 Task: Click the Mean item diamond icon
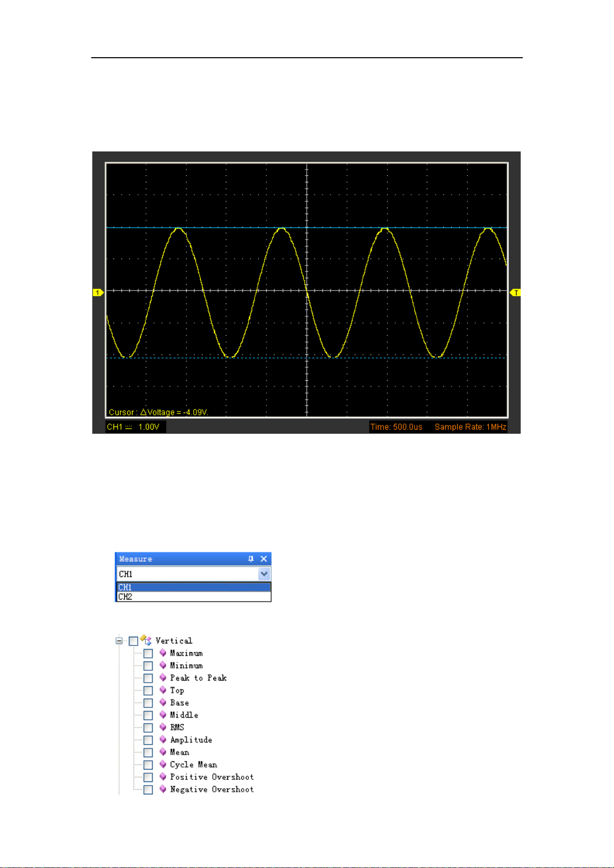click(163, 752)
